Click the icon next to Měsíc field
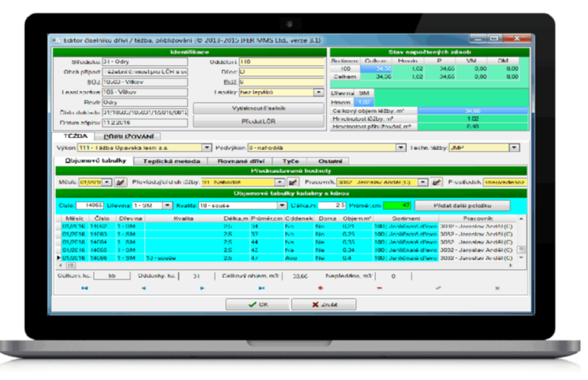Screen dimensions: 588x380 (120, 182)
